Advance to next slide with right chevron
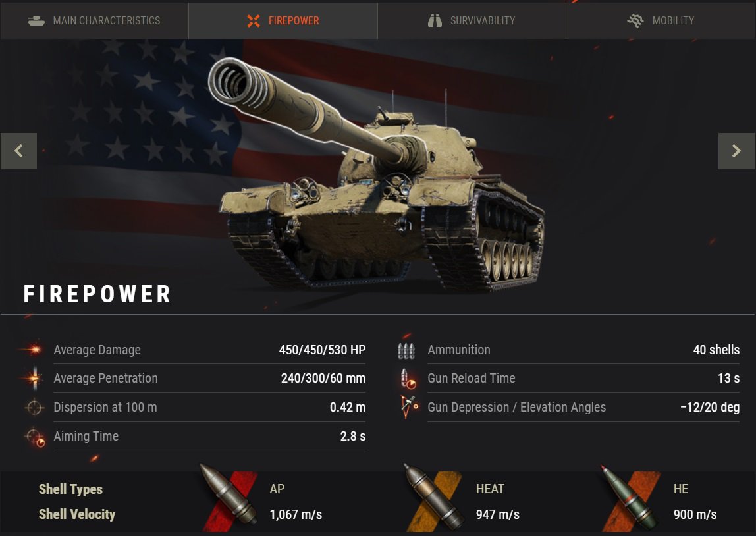Image resolution: width=756 pixels, height=536 pixels. click(x=737, y=151)
